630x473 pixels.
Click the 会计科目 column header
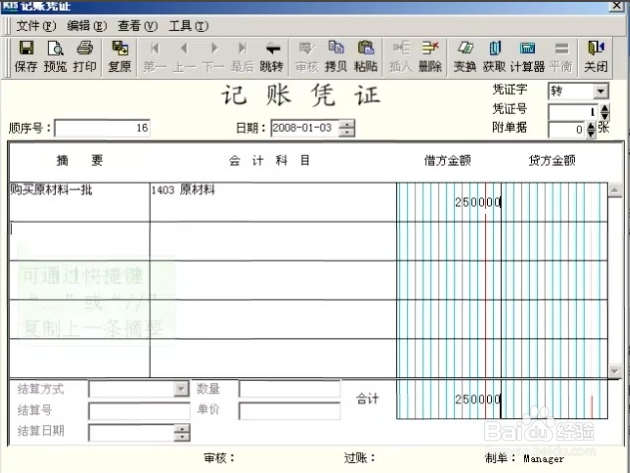click(x=269, y=161)
